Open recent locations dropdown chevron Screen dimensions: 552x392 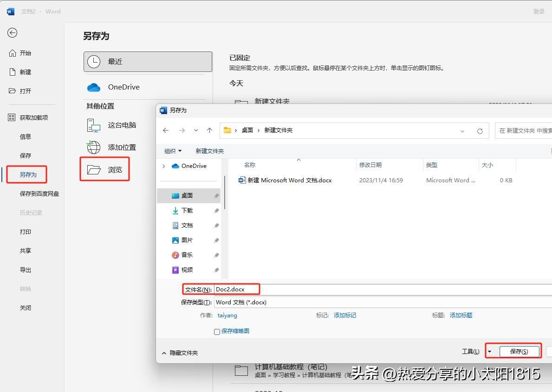coord(196,130)
